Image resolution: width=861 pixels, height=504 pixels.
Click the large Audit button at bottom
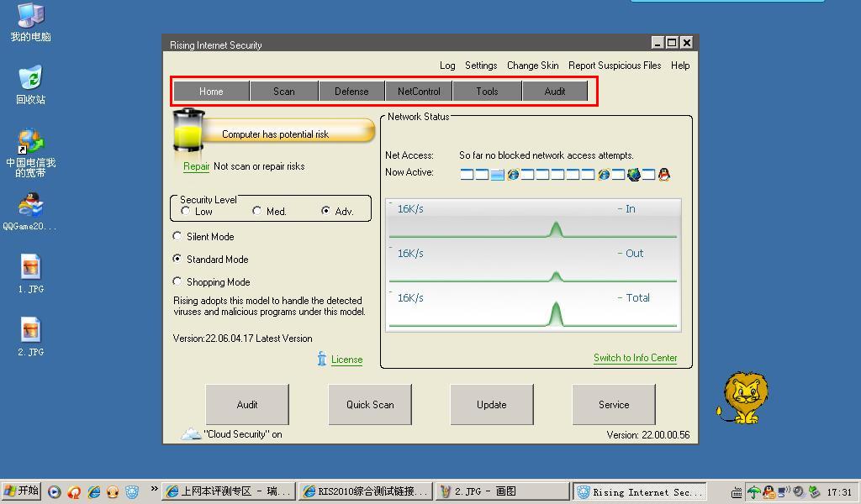coord(247,404)
